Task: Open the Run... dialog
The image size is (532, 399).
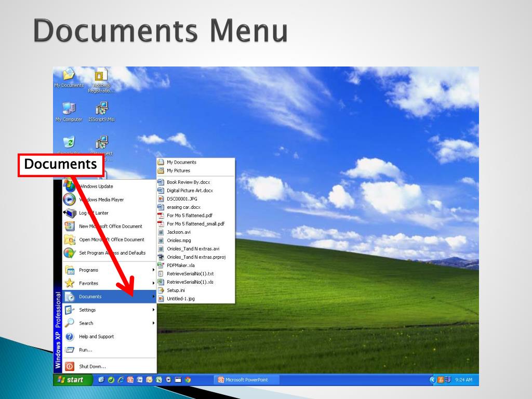Action: pyautogui.click(x=109, y=350)
